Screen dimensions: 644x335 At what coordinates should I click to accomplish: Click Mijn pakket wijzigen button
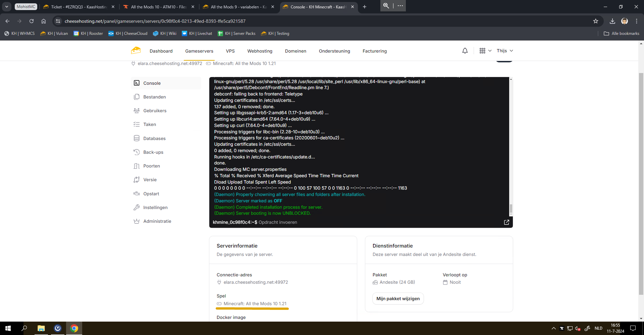pos(398,299)
